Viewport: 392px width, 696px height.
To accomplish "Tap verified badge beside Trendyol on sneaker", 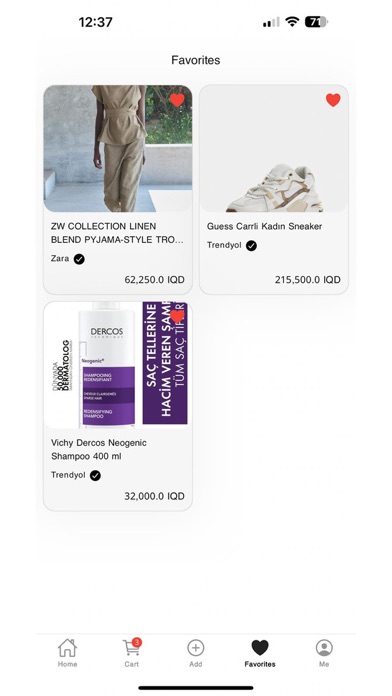I will tap(251, 246).
